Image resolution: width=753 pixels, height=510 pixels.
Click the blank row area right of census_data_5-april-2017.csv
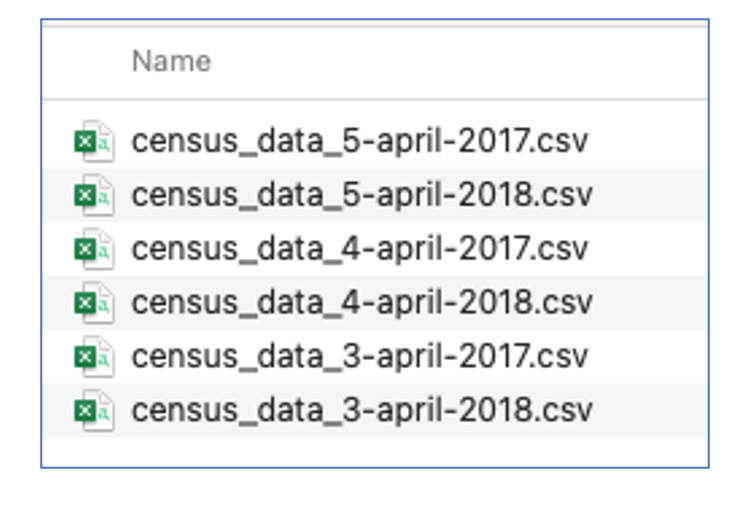[x=650, y=142]
